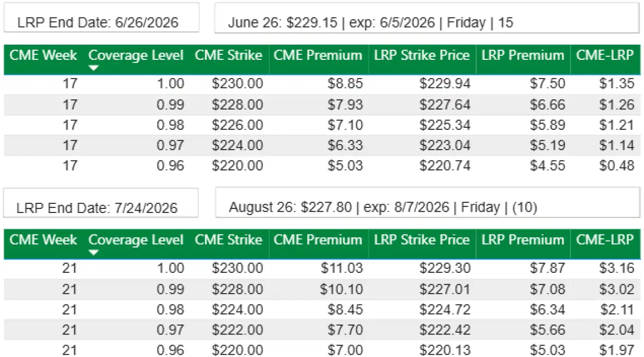Screen dimensions: 644x357
Task: Sort by CME Week header in week 17 table
Action: (43, 56)
